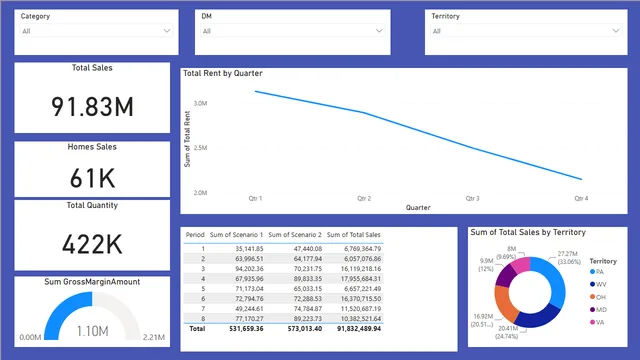
Task: Click the pink VA donut segment
Action: [521, 265]
